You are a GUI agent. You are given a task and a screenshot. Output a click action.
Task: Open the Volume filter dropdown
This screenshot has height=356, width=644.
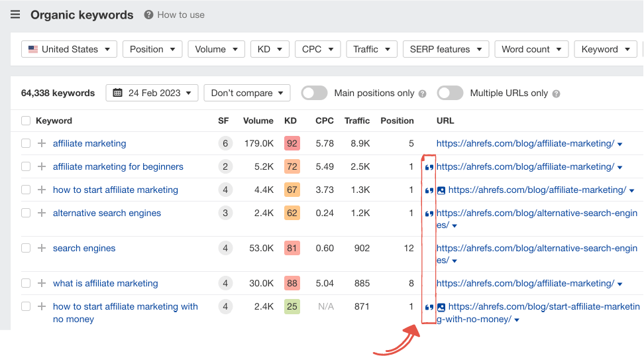[x=217, y=49]
